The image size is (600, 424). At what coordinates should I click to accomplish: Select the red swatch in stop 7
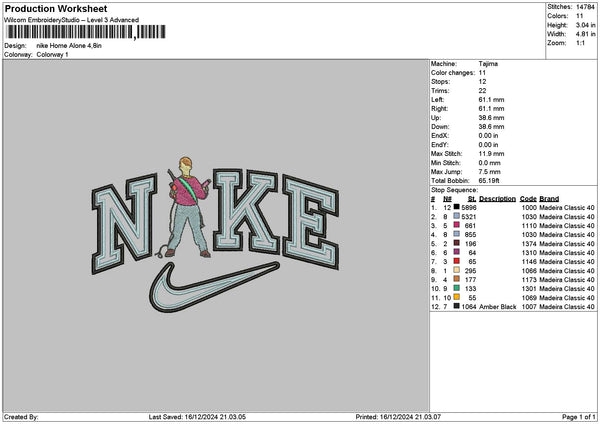(x=457, y=261)
